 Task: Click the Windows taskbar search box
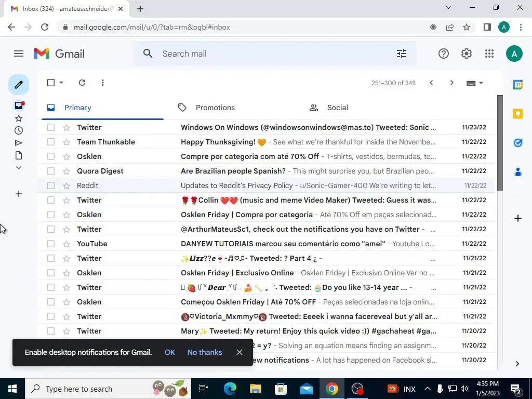[108, 389]
